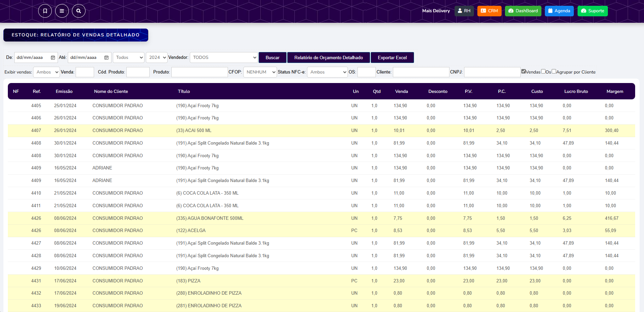Click the Buscar button

click(x=273, y=58)
